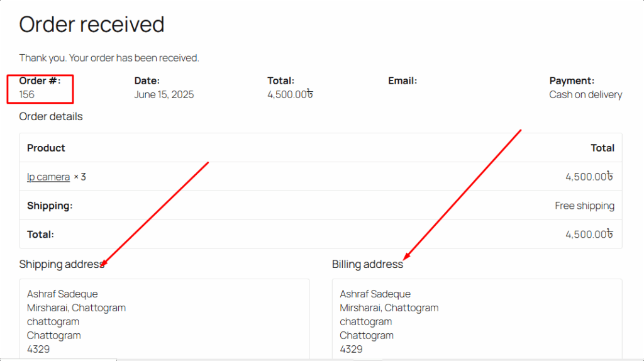
Task: Click Ashraf Sadeque name in Billing address
Action: pyautogui.click(x=375, y=294)
